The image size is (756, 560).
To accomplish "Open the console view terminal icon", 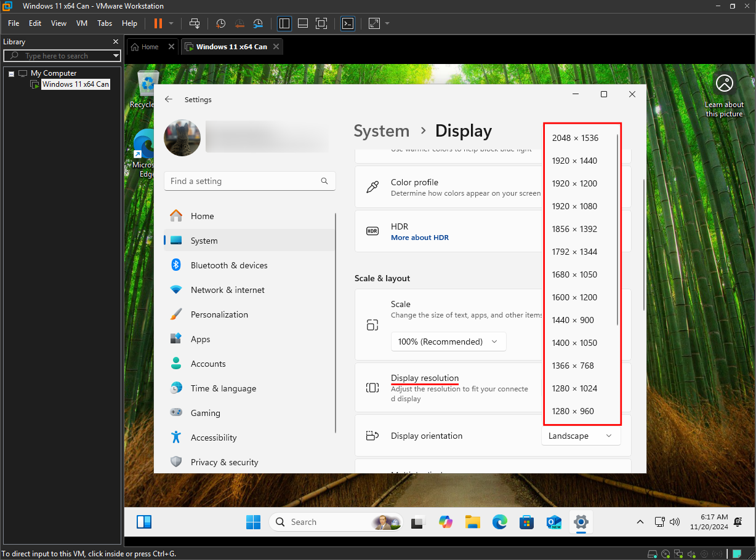I will pyautogui.click(x=348, y=23).
